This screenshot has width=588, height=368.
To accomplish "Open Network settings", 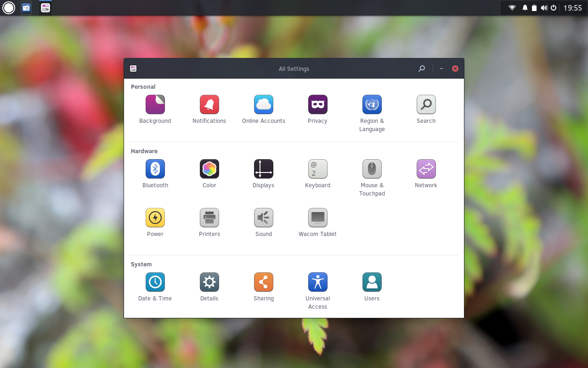I will pos(426,169).
